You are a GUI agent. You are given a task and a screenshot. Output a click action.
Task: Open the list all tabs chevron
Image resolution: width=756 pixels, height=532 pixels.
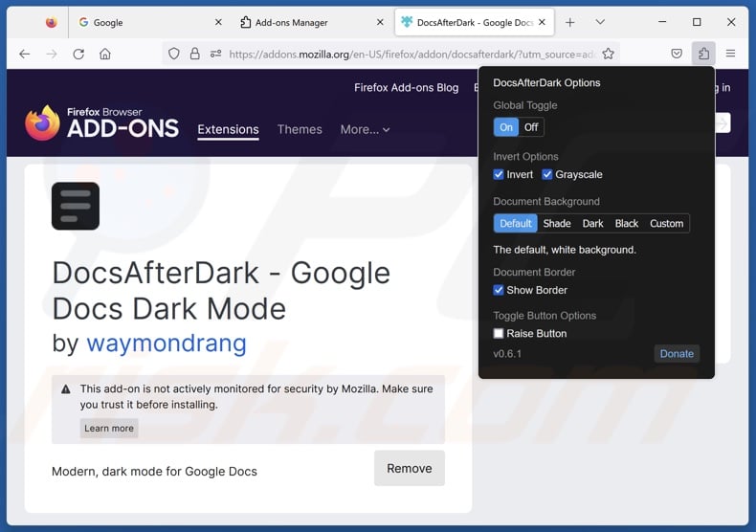tap(600, 22)
